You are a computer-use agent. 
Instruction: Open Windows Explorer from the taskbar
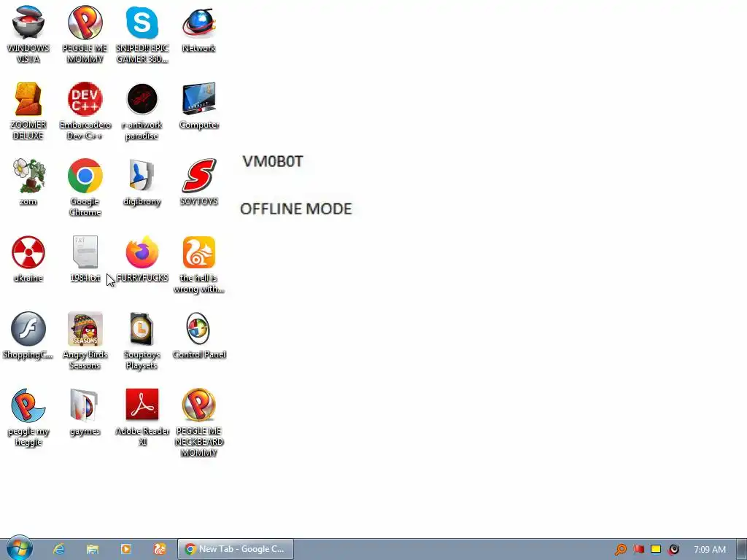(93, 549)
